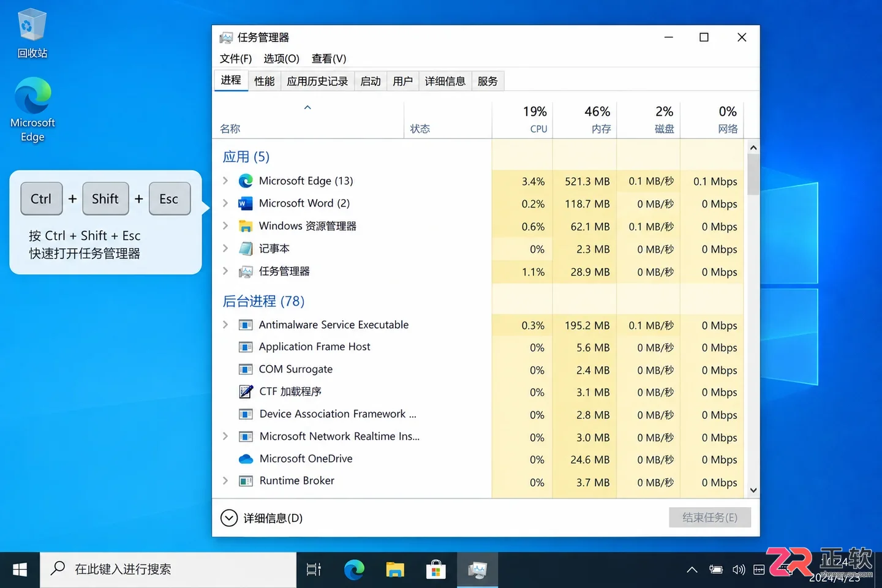This screenshot has width=882, height=588.
Task: Open Microsoft Store from the taskbar
Action: [x=435, y=570]
